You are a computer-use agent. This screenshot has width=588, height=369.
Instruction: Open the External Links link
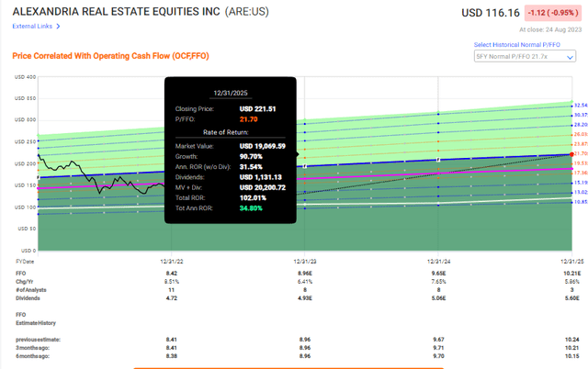click(x=32, y=27)
